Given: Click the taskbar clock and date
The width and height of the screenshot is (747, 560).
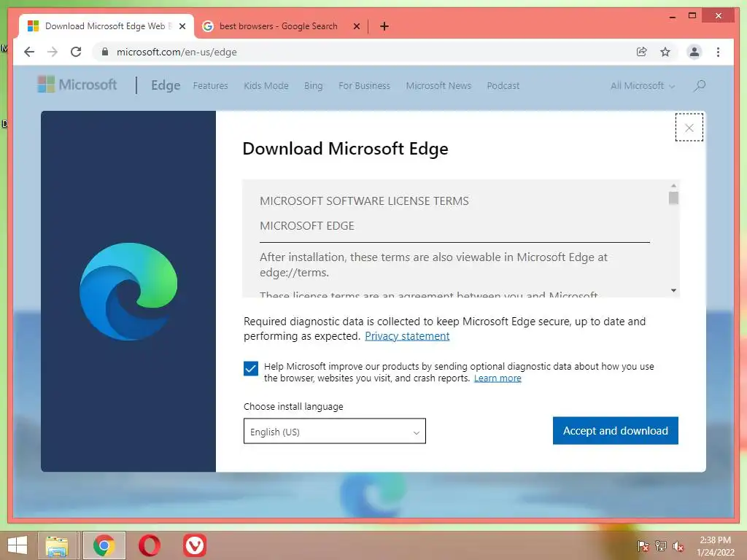Looking at the screenshot, I should coord(715,545).
